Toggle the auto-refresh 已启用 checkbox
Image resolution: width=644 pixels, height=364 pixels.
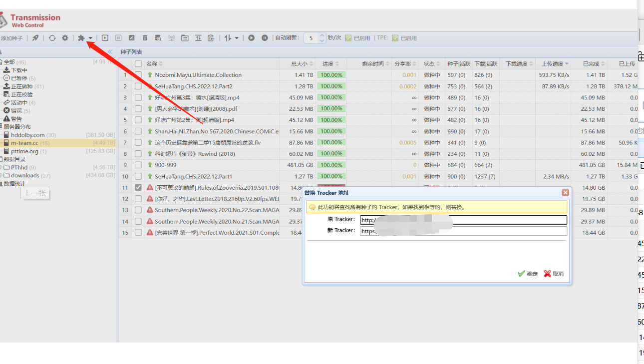point(348,38)
